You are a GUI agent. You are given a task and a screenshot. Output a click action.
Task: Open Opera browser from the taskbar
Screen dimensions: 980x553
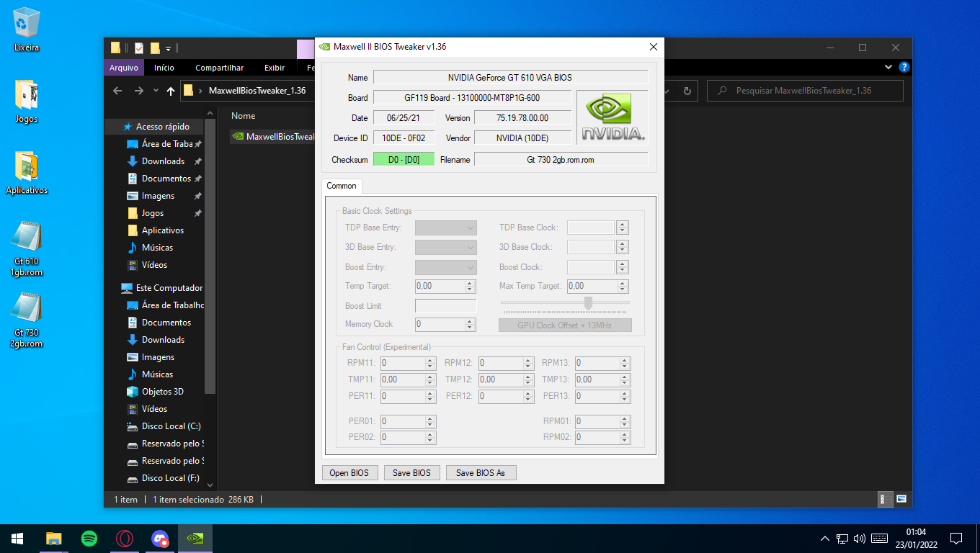coord(125,539)
